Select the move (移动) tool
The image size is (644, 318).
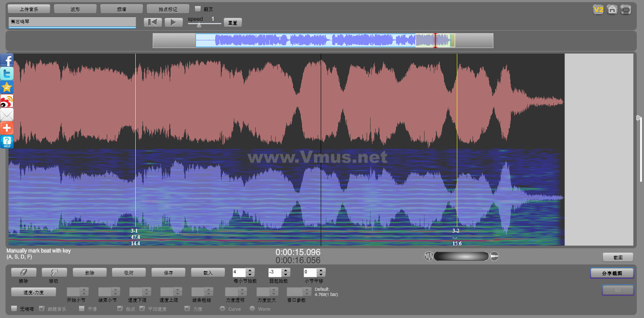coord(53,273)
